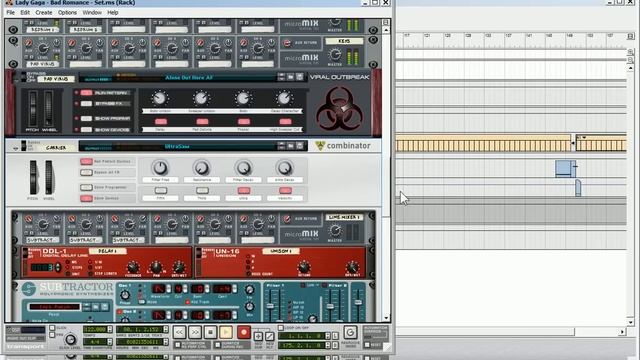This screenshot has width=640, height=360.
Task: Open the File menu
Action: click(x=11, y=13)
